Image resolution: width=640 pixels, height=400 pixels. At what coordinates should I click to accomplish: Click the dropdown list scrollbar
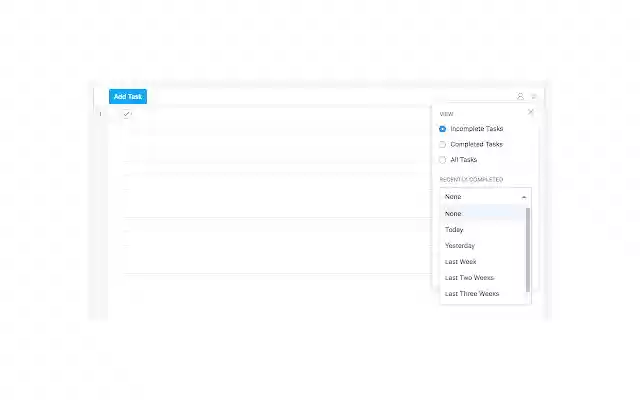[528, 250]
